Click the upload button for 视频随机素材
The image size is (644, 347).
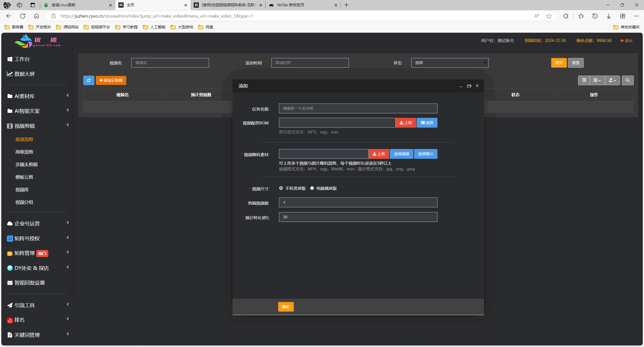coord(379,154)
